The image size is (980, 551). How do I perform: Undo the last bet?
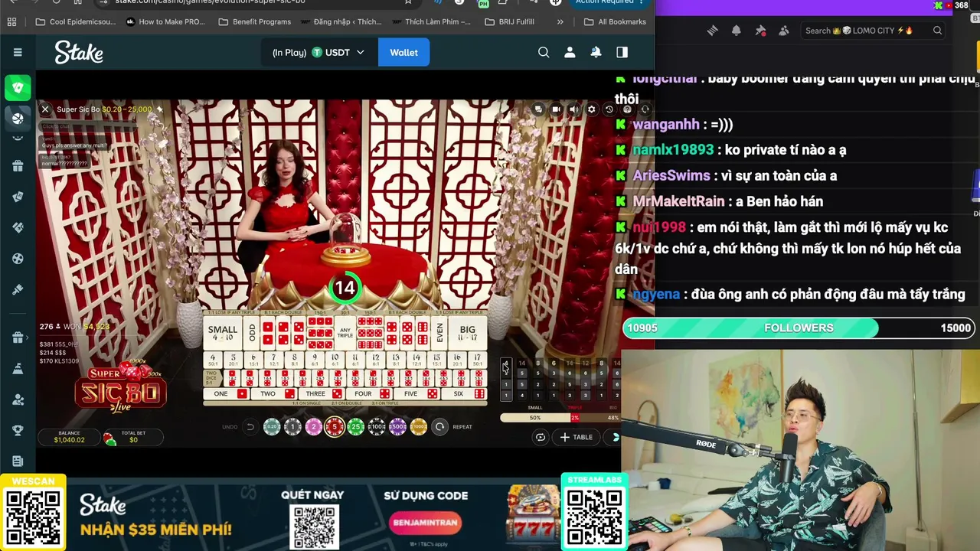tap(250, 427)
